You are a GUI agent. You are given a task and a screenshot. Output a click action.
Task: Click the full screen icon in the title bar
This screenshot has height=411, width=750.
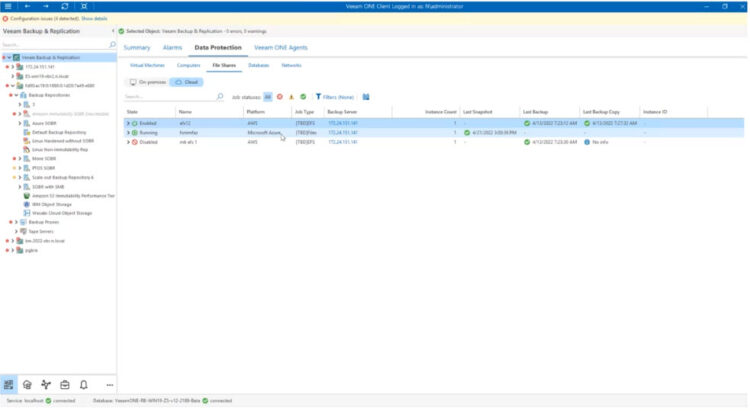pos(84,6)
